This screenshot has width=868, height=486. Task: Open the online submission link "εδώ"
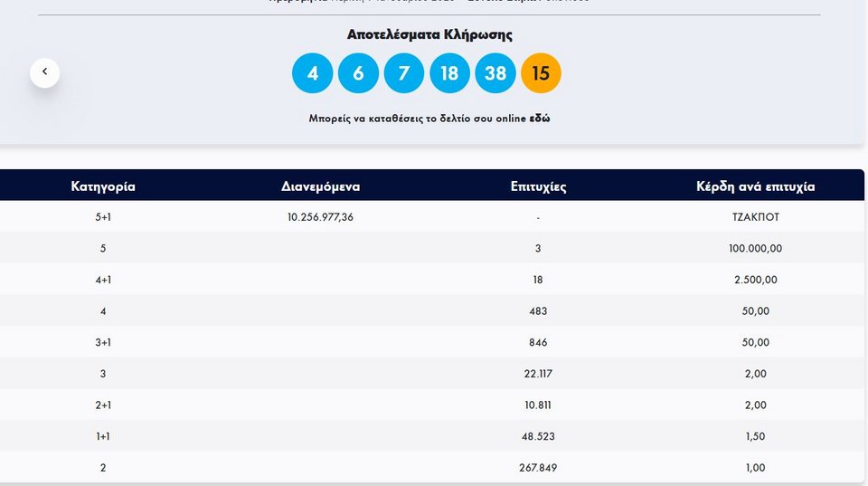click(x=540, y=119)
